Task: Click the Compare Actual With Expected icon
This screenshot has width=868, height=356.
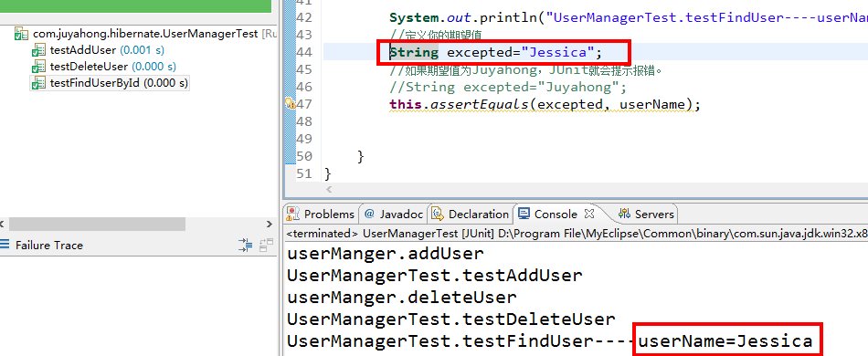Action: tap(266, 245)
